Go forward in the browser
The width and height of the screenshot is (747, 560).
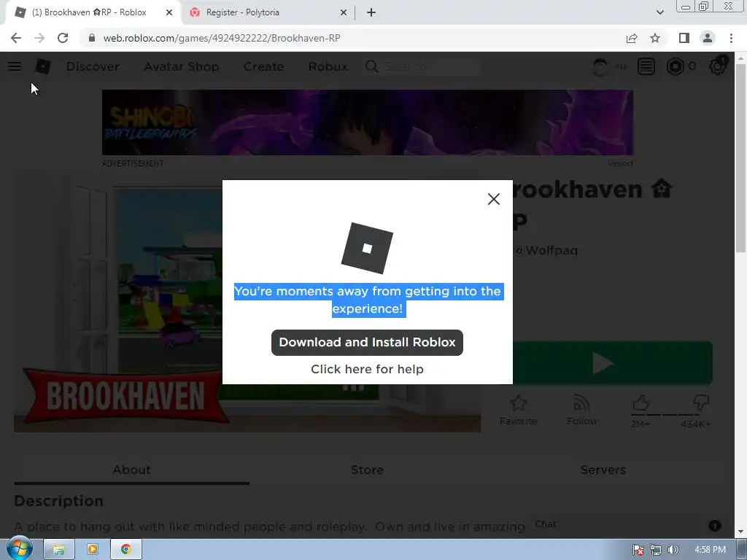tap(39, 38)
